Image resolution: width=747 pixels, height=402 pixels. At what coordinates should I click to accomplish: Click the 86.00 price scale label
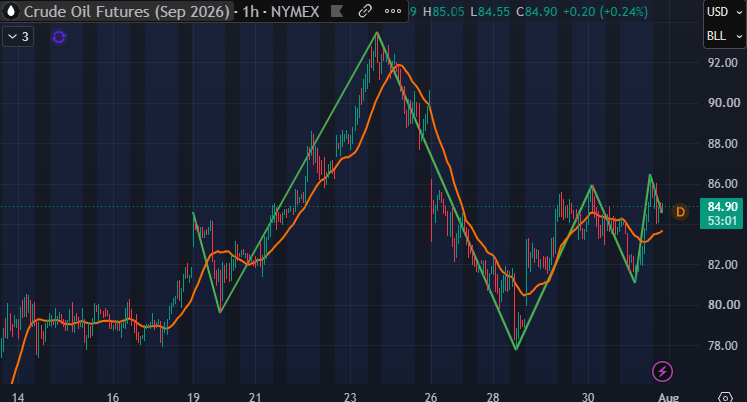pos(724,183)
